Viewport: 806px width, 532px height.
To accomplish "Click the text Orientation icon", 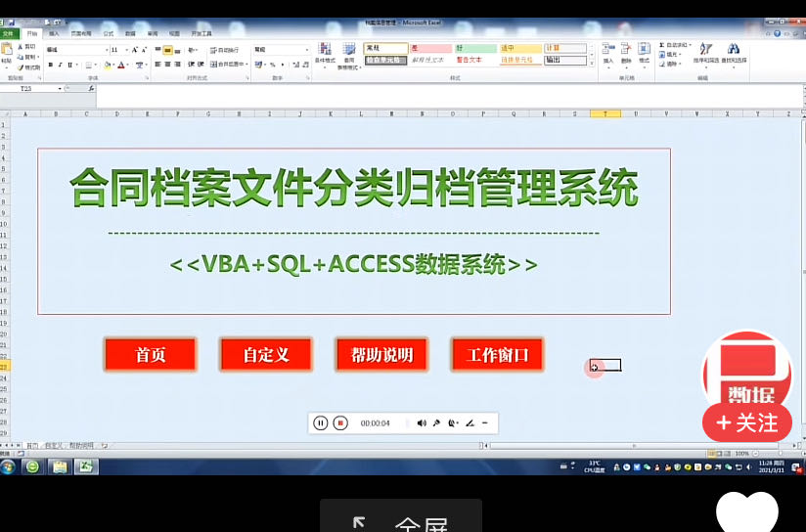I will tap(191, 50).
